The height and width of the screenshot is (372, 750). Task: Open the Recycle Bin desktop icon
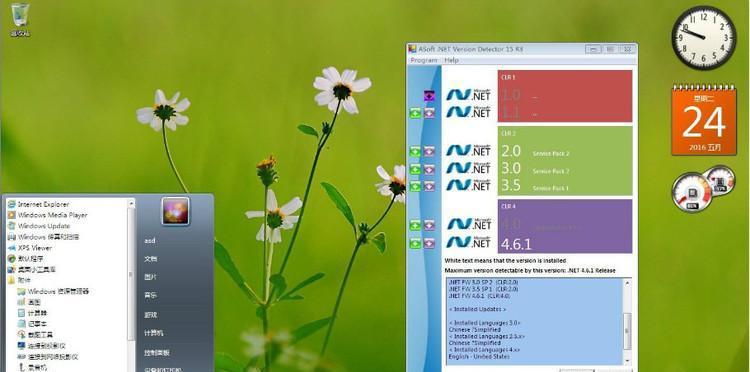point(20,19)
